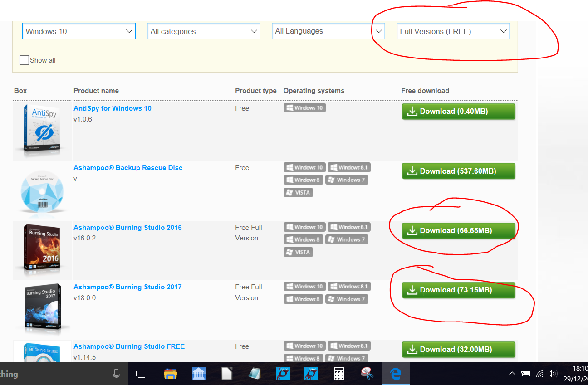Click Free Full Version in Burning Studio 2017 row
This screenshot has height=385, width=588.
pos(249,292)
